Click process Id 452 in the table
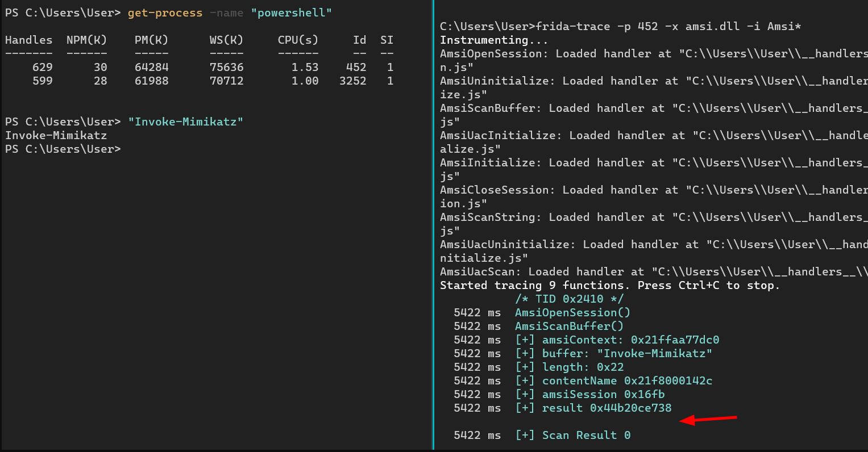 point(356,68)
